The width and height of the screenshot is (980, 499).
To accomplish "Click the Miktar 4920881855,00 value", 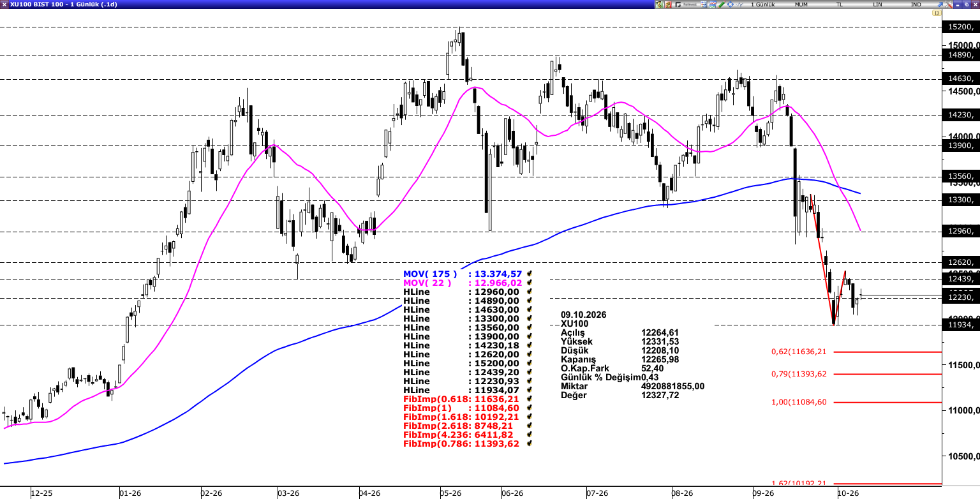I will pyautogui.click(x=673, y=386).
